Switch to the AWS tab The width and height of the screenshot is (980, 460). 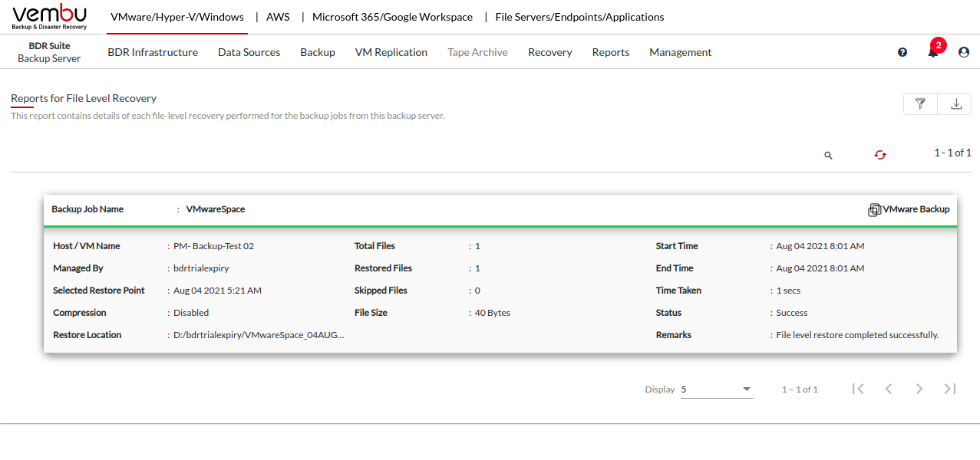pos(278,17)
